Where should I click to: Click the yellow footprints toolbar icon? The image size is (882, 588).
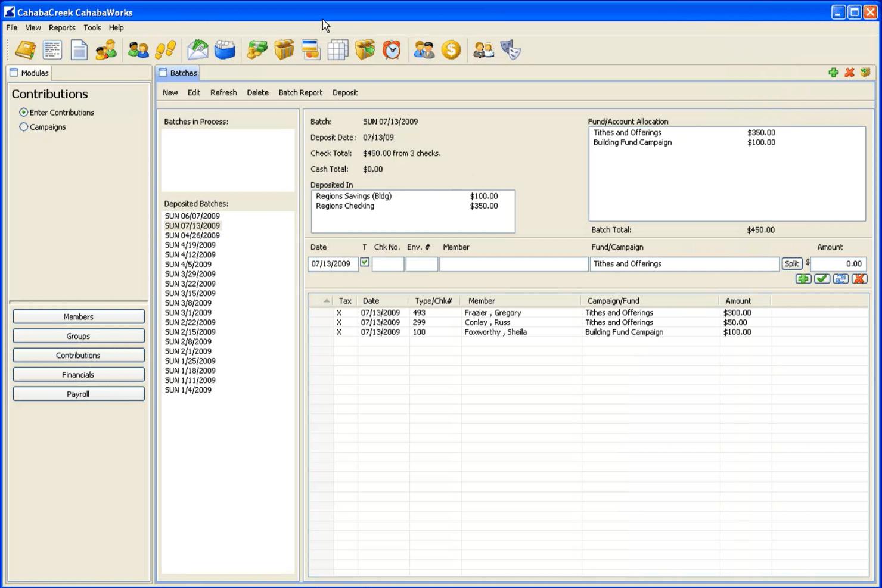[165, 50]
